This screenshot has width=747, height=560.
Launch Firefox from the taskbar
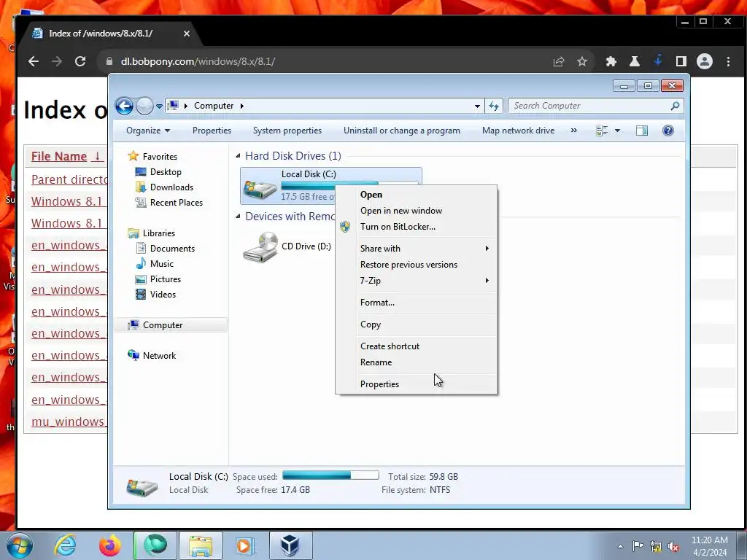pyautogui.click(x=109, y=545)
